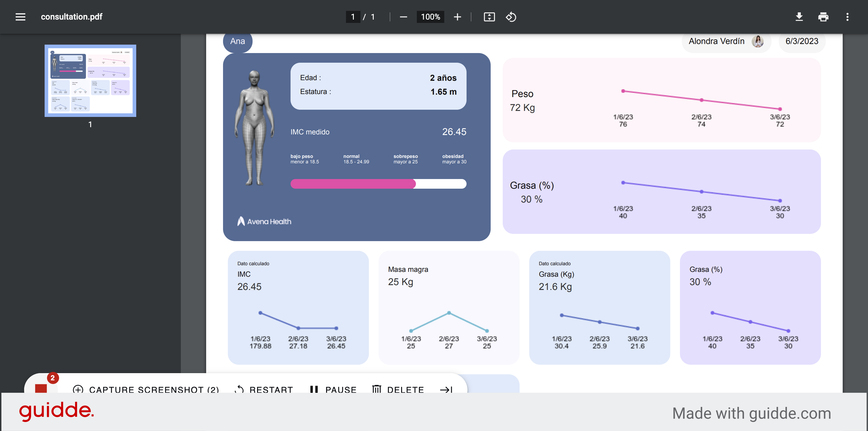Stop recording with the red square
This screenshot has height=431, width=868.
41,388
